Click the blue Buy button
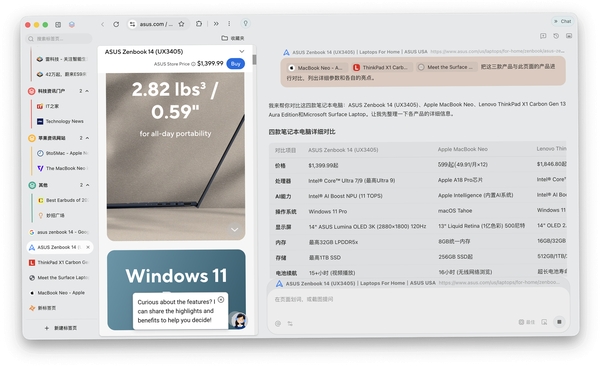Image resolution: width=600 pixels, height=366 pixels. (x=235, y=64)
